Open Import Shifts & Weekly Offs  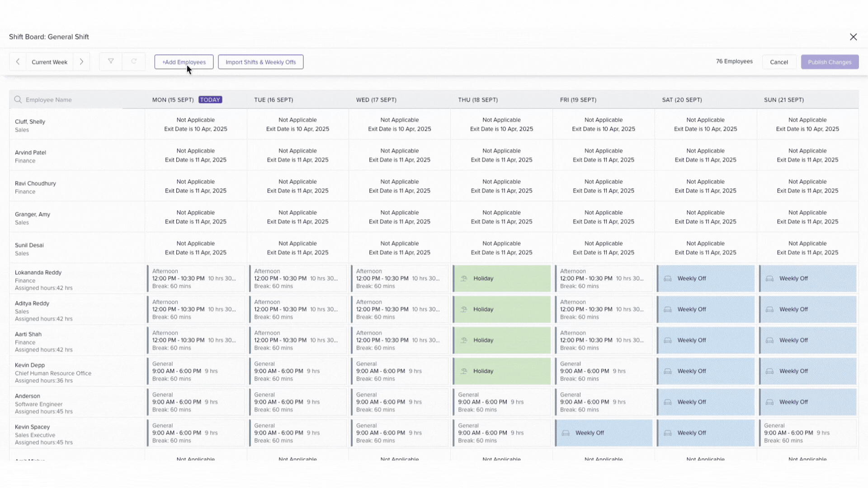(x=261, y=62)
